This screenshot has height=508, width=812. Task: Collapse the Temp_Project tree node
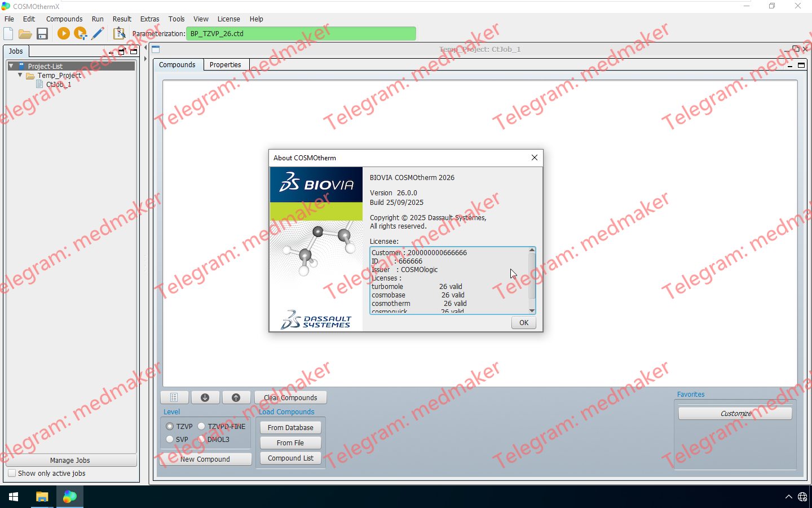click(x=20, y=75)
